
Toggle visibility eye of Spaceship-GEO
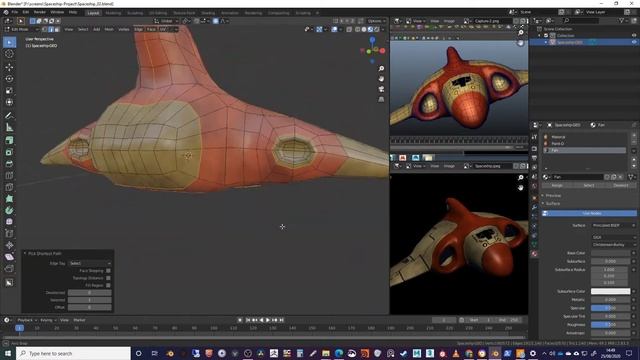(x=634, y=42)
